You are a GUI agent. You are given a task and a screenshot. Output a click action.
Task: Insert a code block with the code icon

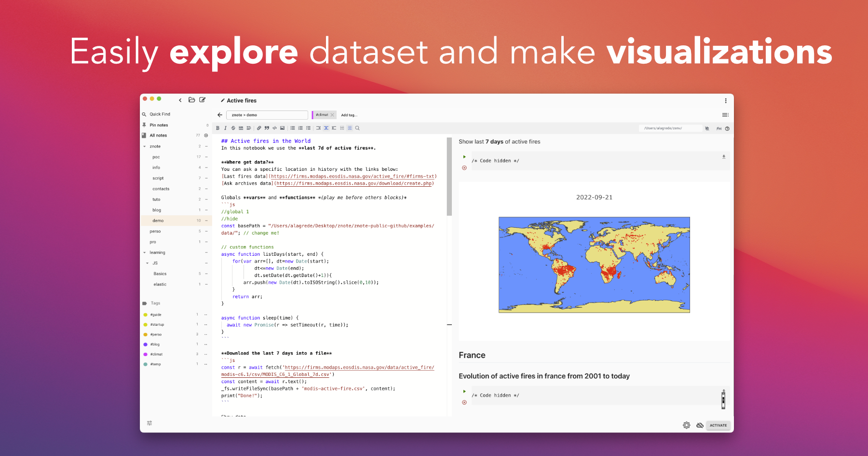coord(274,128)
